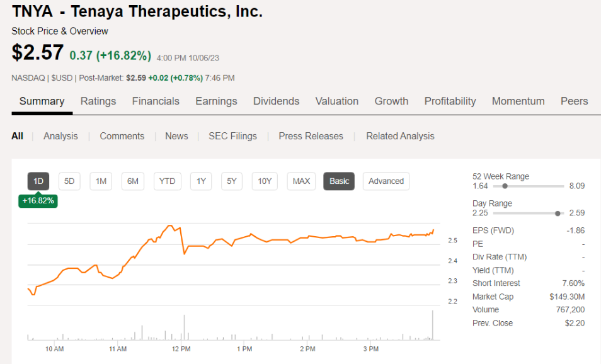Viewport: 601px width, 364px height.
Task: Click the 52 Week Range slider marker
Action: click(505, 186)
